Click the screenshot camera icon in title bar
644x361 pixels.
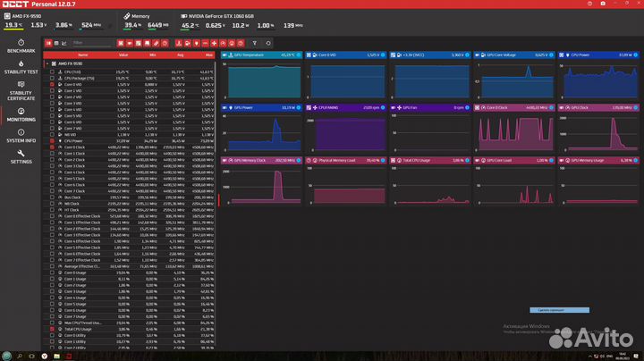(603, 4)
